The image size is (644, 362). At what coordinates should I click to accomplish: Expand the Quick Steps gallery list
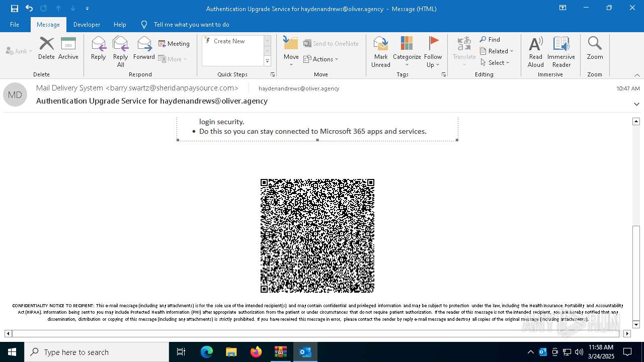[267, 61]
